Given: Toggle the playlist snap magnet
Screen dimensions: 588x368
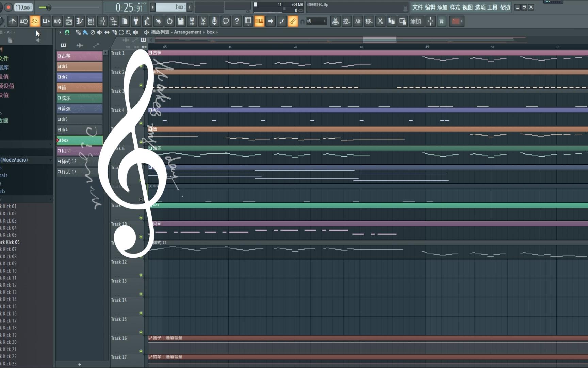Looking at the screenshot, I should pyautogui.click(x=67, y=32).
